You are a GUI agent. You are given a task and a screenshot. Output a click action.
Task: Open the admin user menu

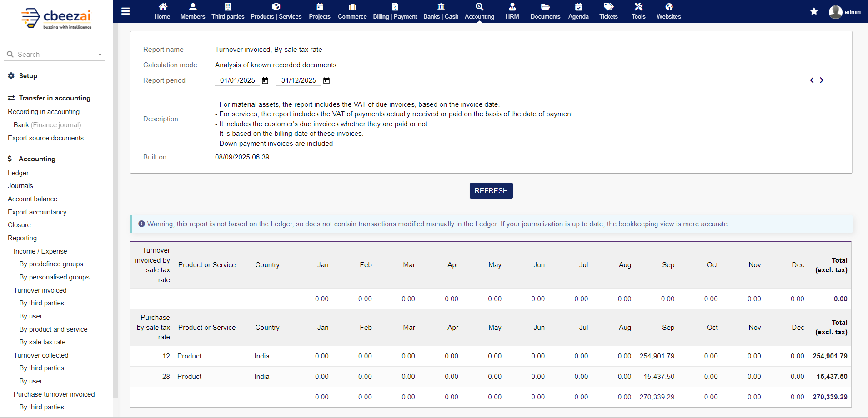tap(845, 12)
